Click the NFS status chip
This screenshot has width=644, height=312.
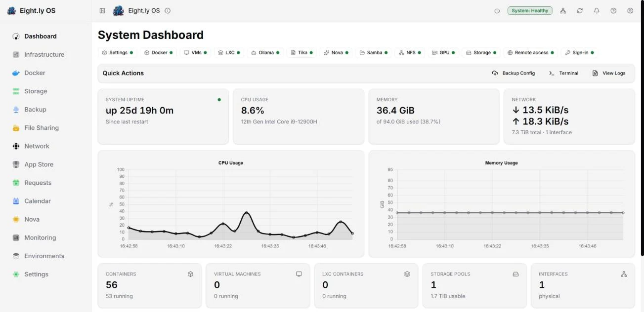410,52
